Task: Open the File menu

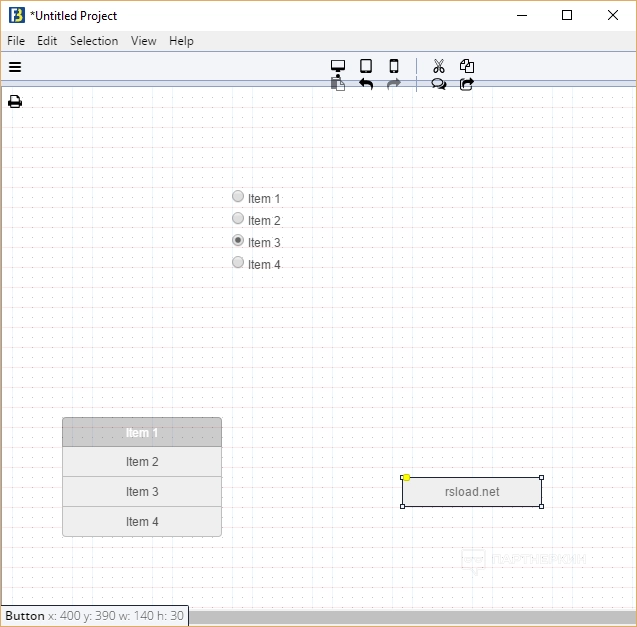Action: point(16,41)
